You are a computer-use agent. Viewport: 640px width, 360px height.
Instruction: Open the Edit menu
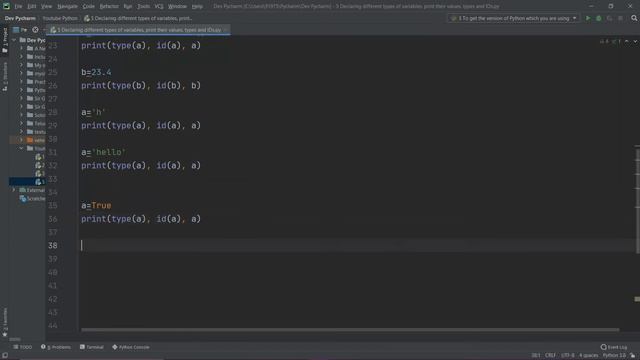[x=32, y=6]
